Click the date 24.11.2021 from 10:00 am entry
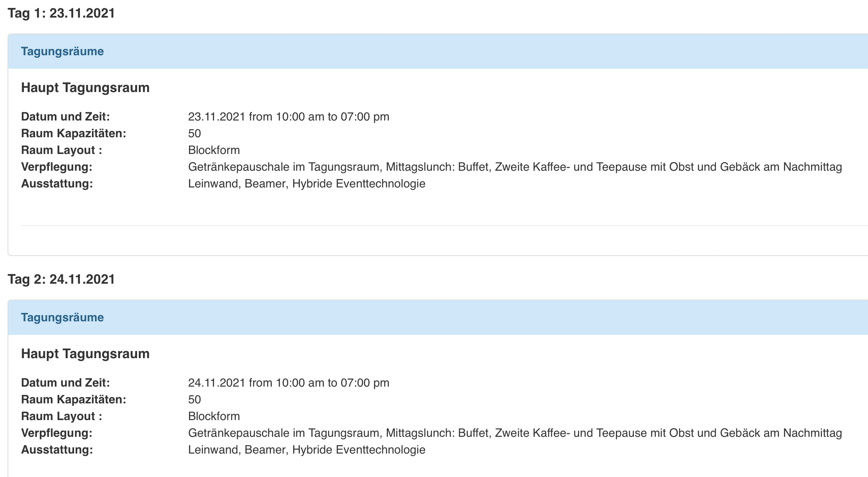 [x=288, y=383]
